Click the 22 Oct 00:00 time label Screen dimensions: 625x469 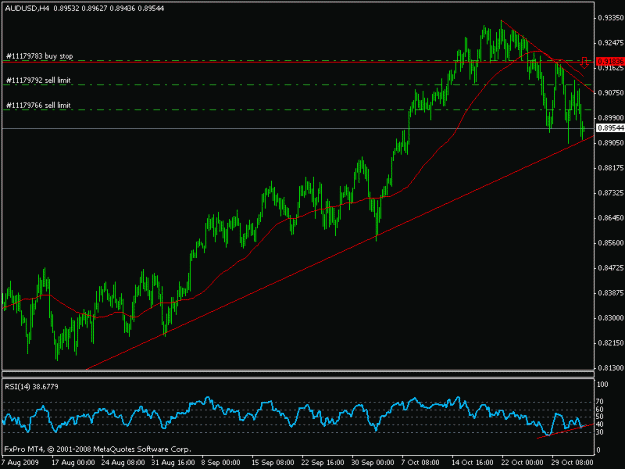click(522, 462)
